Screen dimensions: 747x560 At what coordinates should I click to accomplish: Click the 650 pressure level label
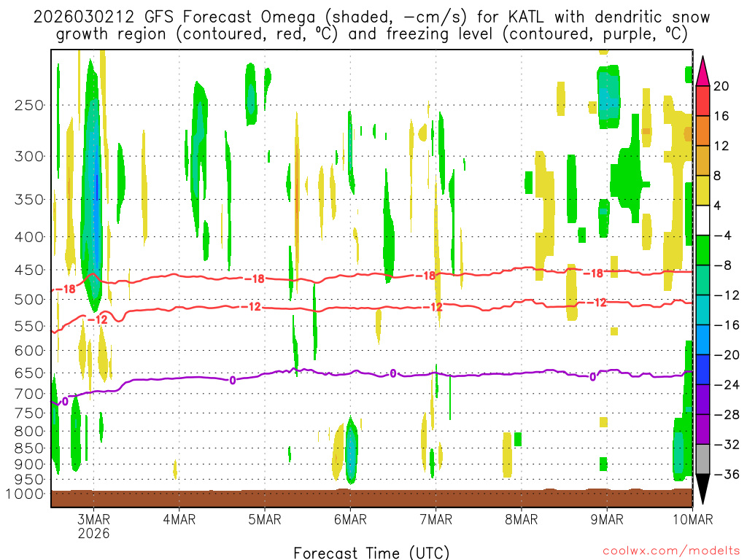[x=29, y=373]
